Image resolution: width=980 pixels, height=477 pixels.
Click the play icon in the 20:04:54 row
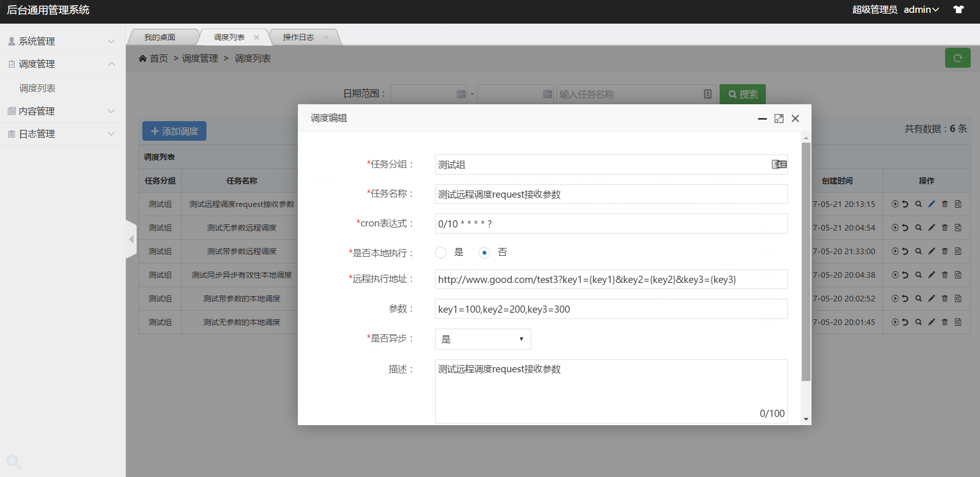pos(895,227)
